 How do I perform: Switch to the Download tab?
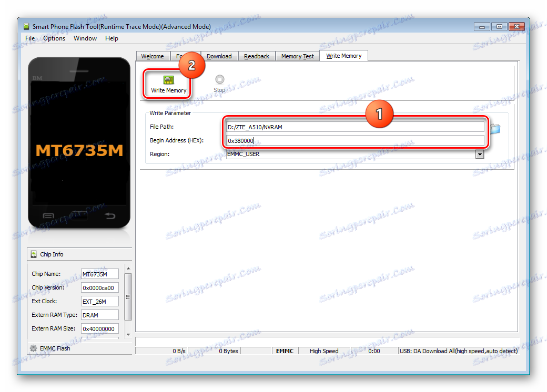pyautogui.click(x=219, y=56)
